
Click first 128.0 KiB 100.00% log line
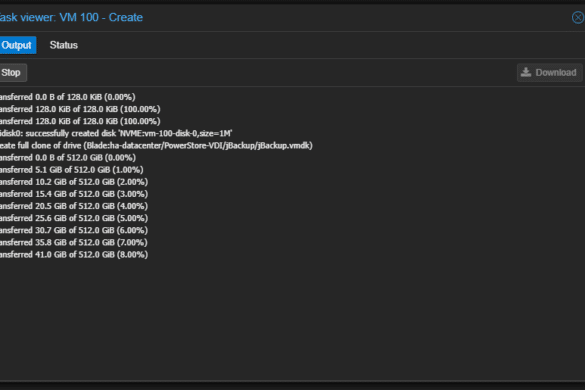pos(80,109)
